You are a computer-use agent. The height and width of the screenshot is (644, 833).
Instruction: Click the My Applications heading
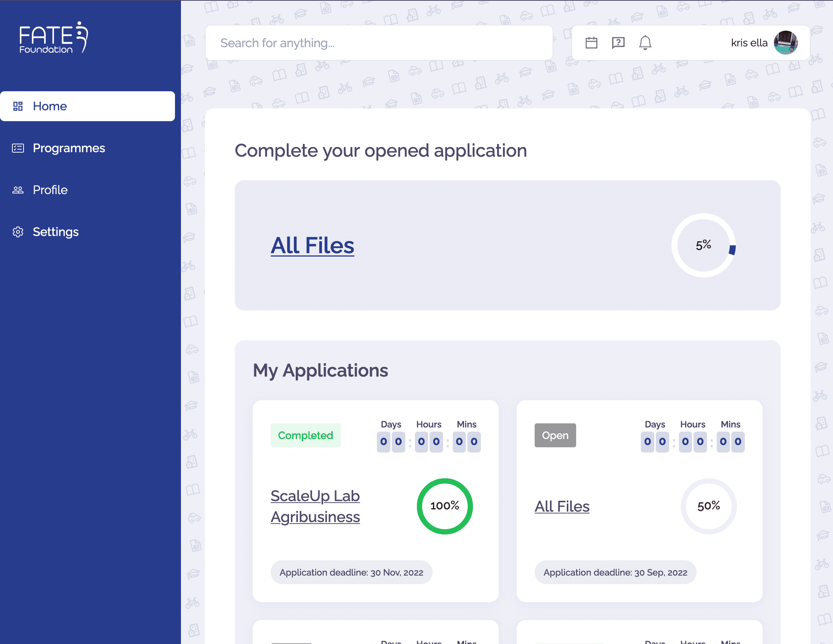click(x=320, y=371)
